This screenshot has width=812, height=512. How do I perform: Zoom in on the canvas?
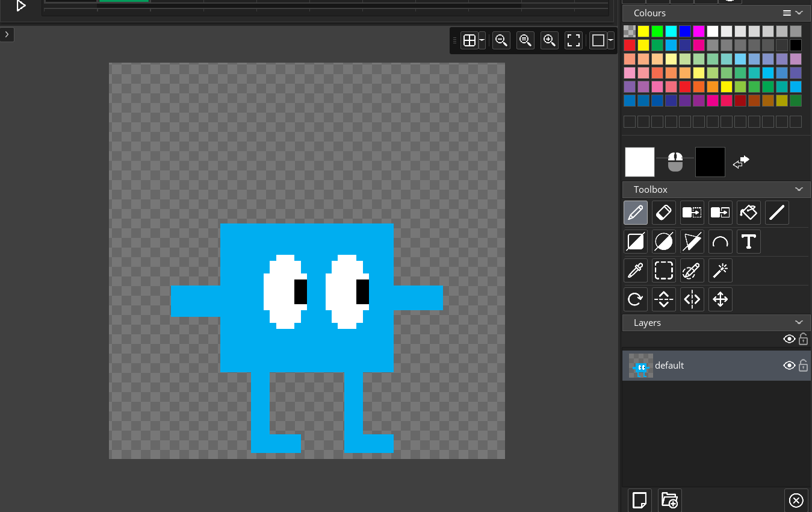(x=549, y=40)
